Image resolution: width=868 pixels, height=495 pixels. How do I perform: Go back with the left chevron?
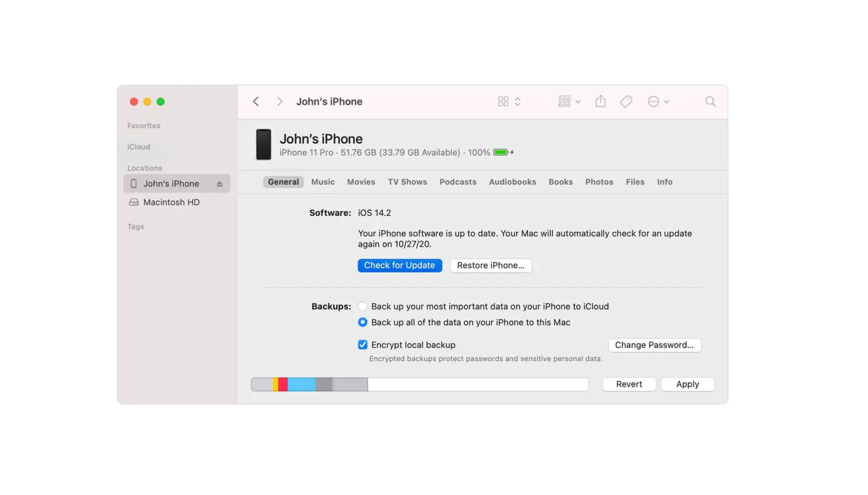[x=256, y=101]
